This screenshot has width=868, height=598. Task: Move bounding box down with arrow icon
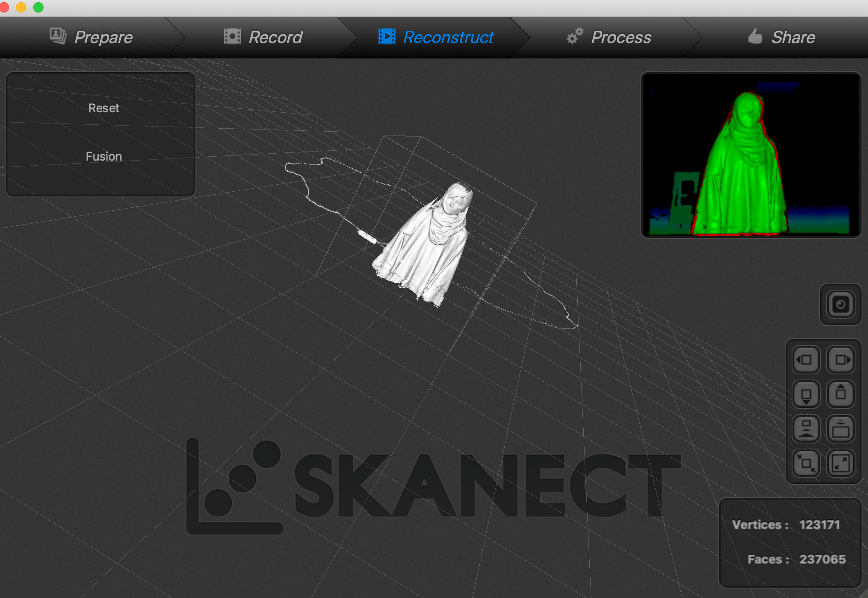806,394
